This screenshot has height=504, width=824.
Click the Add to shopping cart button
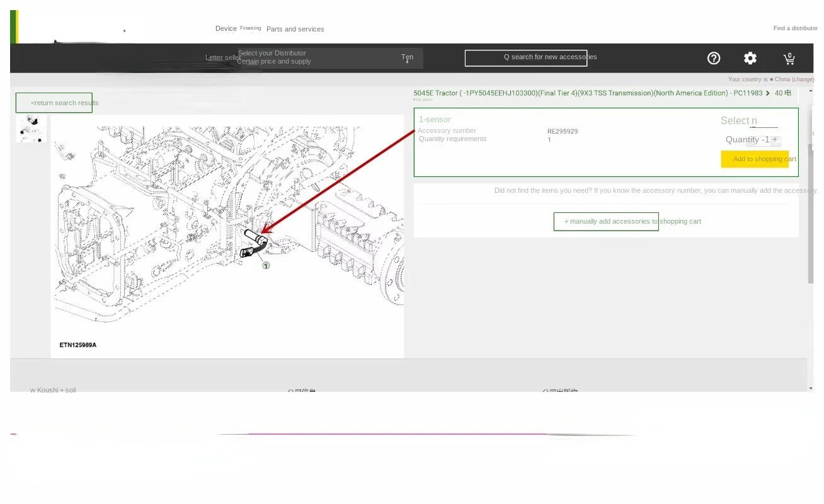coord(755,159)
